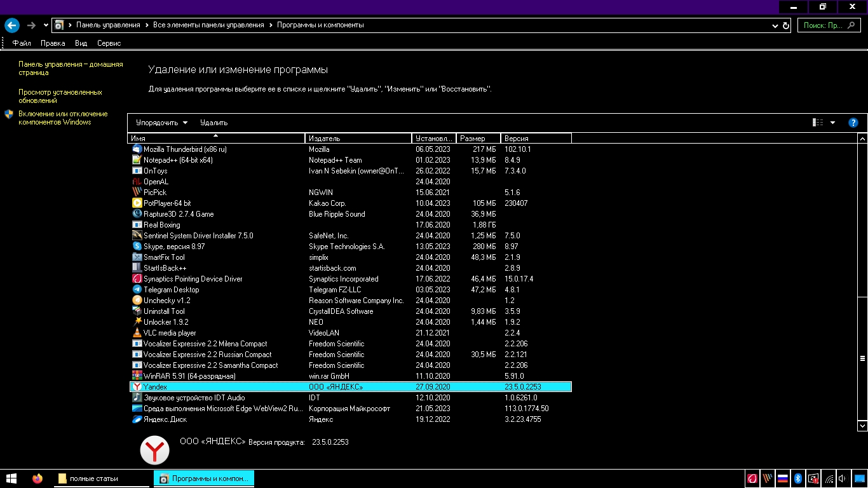Screen dimensions: 868x488
Task: Open the recent locations dropdown arrow
Action: (x=46, y=25)
